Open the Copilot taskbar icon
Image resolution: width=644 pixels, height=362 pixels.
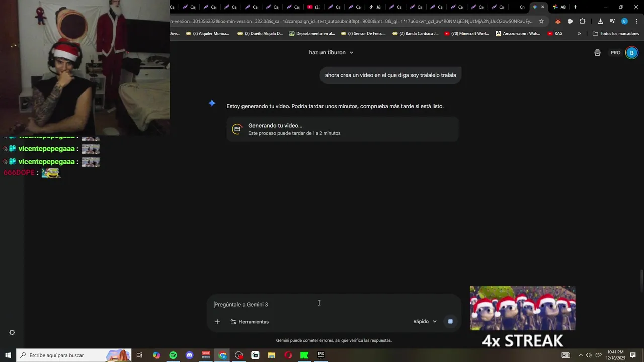(156, 355)
